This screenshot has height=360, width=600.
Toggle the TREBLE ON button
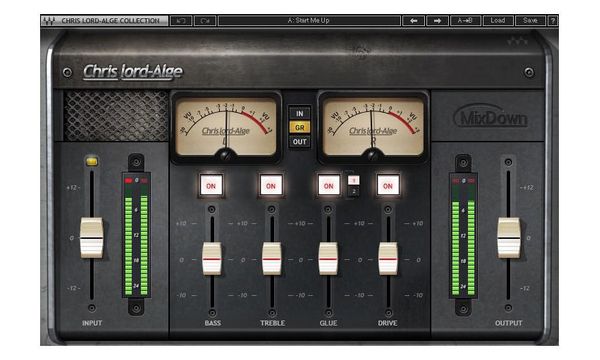coord(271,186)
